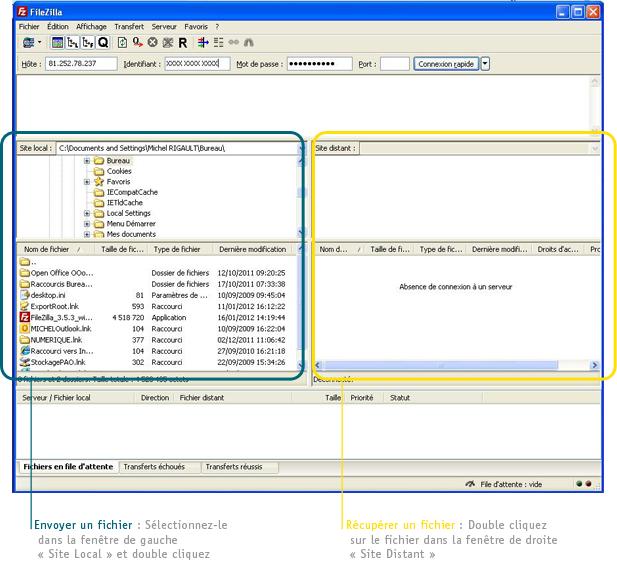Open the filename filters icon
This screenshot has height=566, width=617.
(x=203, y=43)
